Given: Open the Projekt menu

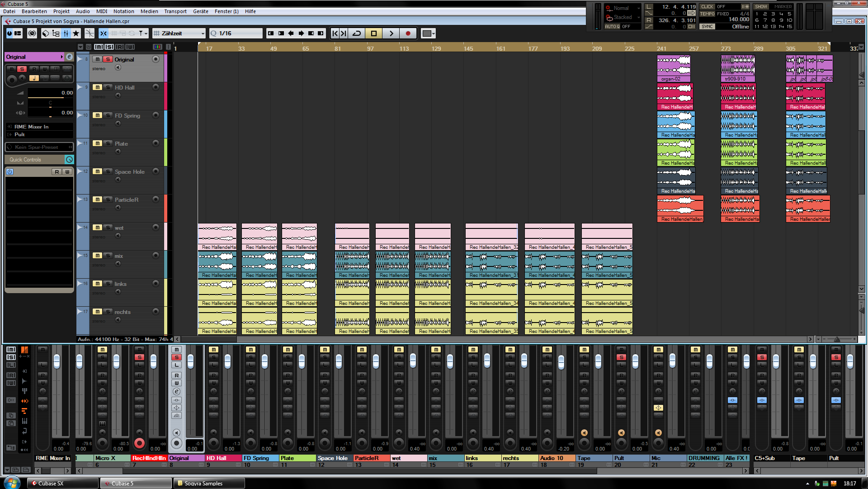Looking at the screenshot, I should pos(61,11).
